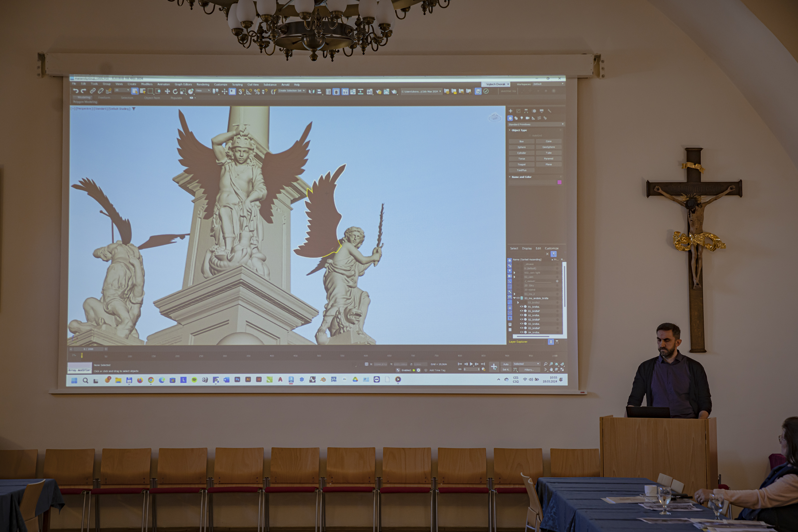The image size is (798, 532).
Task: Open the Utilities wrench tab
Action: coord(550,111)
